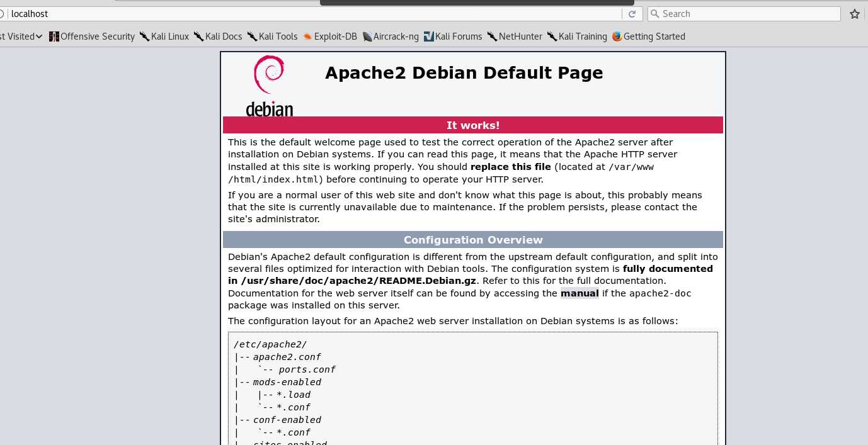Click the Exploit-DB bookmark favicon

(307, 37)
